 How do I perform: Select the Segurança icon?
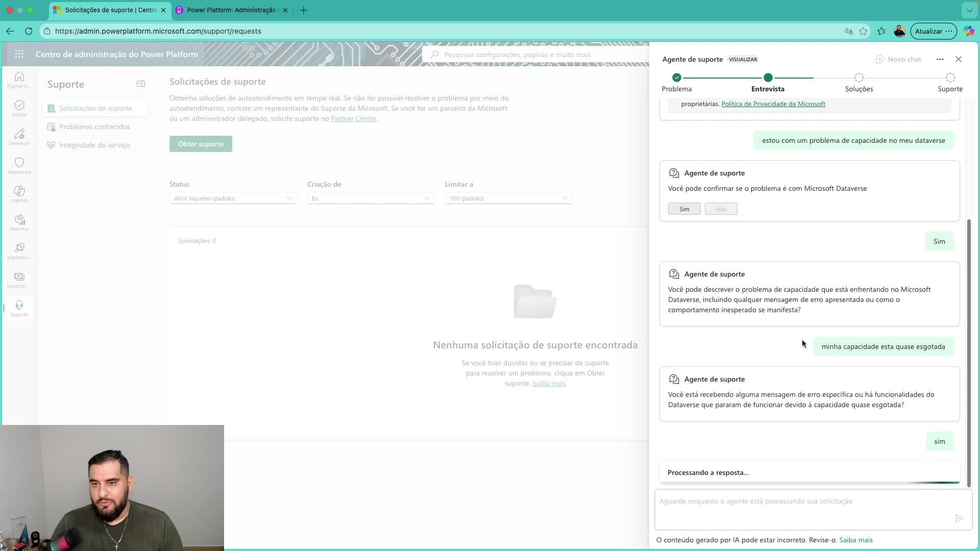point(19,165)
